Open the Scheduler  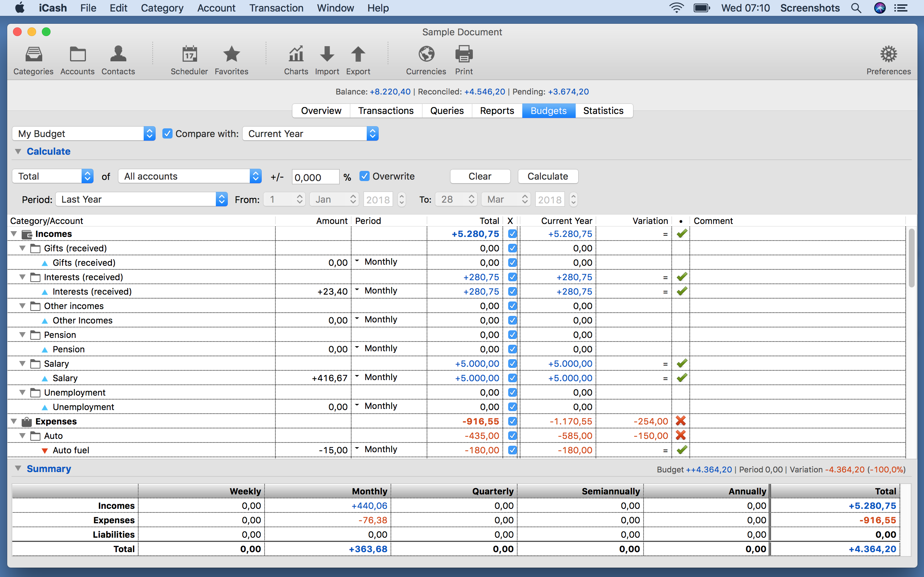(189, 59)
